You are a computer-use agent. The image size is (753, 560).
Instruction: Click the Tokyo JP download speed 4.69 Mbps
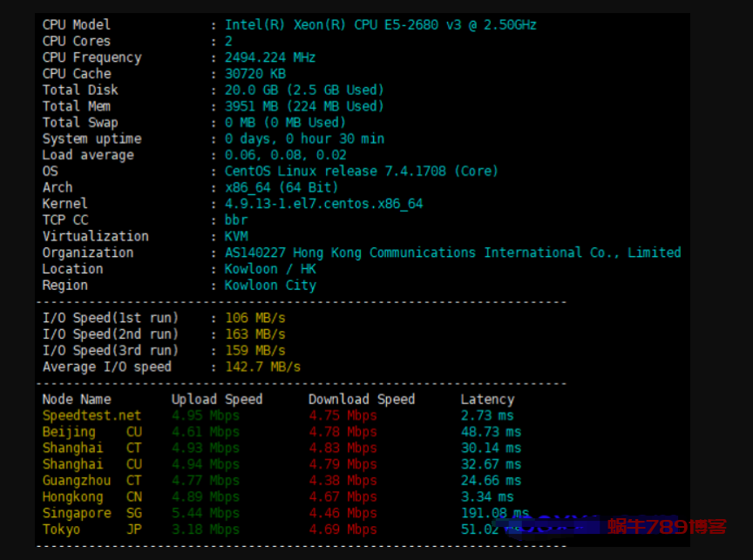(343, 530)
